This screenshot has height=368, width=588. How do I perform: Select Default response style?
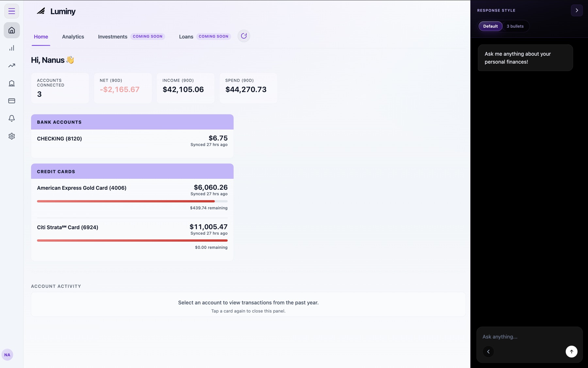490,26
